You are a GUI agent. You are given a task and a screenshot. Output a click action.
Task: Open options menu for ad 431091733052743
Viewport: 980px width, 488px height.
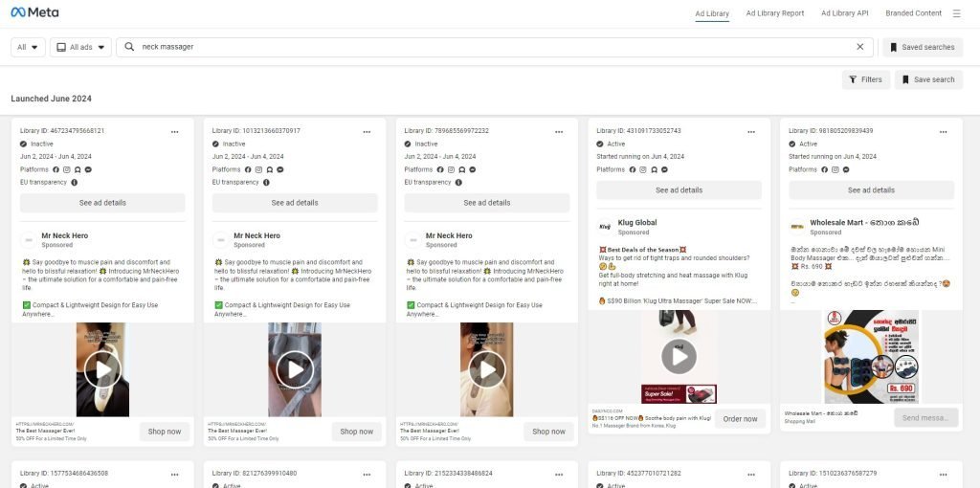[751, 132]
